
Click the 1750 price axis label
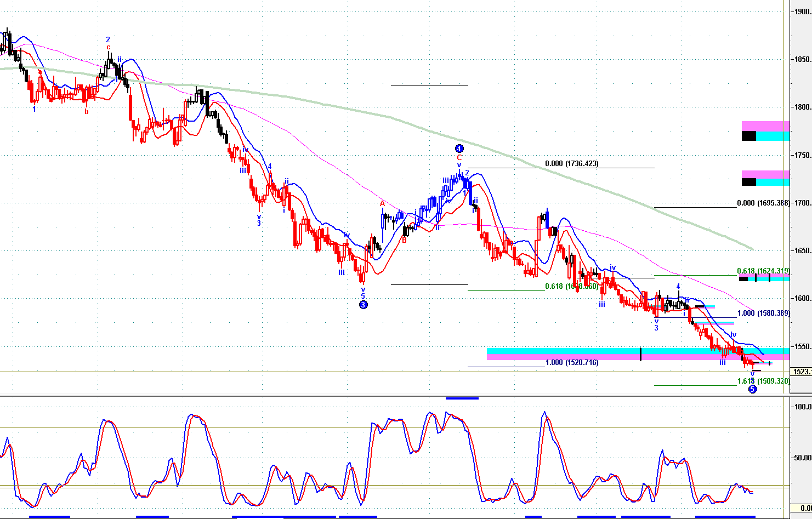(x=803, y=155)
